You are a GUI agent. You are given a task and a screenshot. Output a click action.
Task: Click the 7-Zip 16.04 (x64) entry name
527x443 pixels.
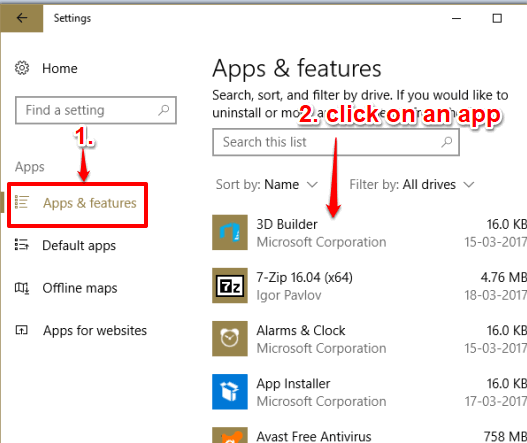(305, 277)
